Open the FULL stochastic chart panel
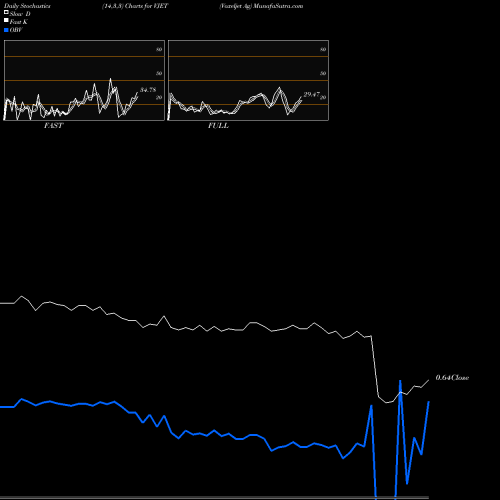The image size is (500, 500). (x=248, y=80)
